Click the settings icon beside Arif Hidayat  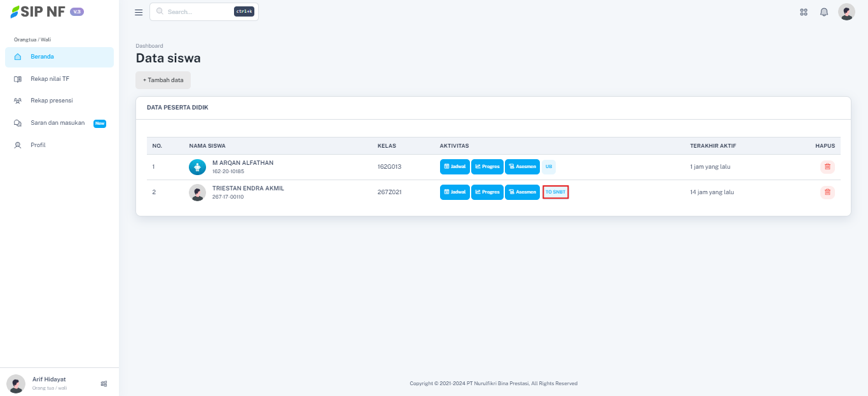tap(104, 383)
